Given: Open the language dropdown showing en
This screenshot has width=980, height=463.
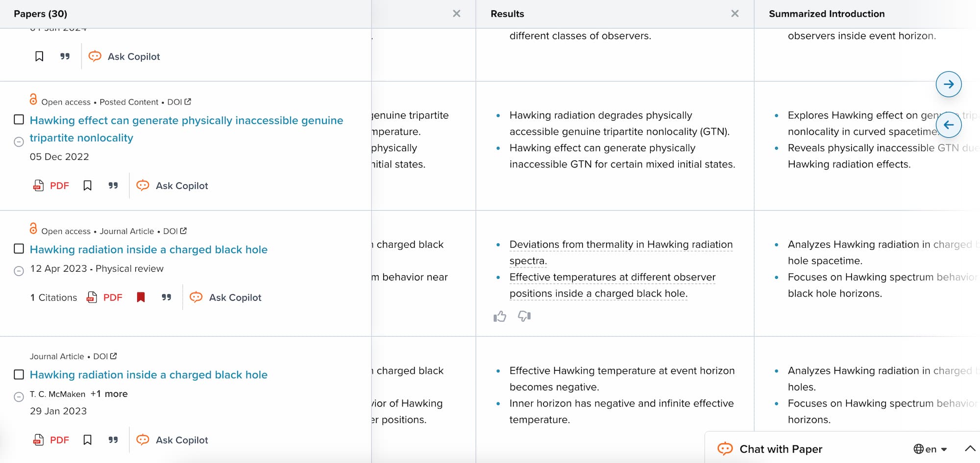Looking at the screenshot, I should click(929, 449).
